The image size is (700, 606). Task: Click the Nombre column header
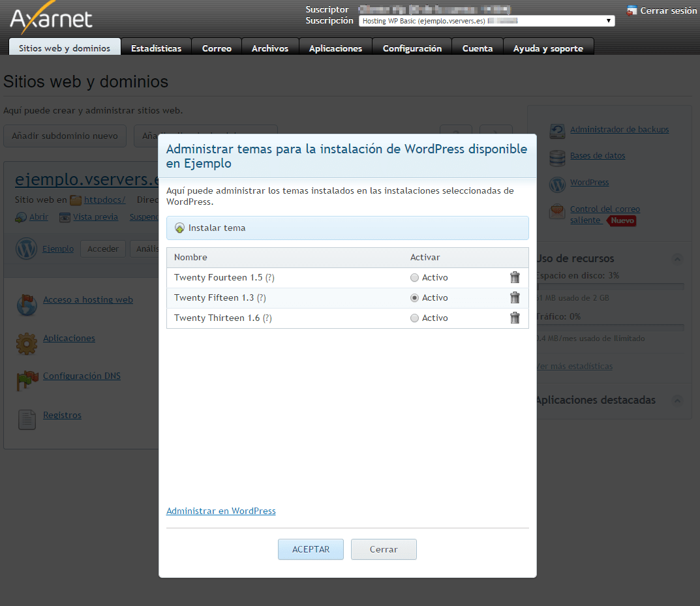[190, 258]
